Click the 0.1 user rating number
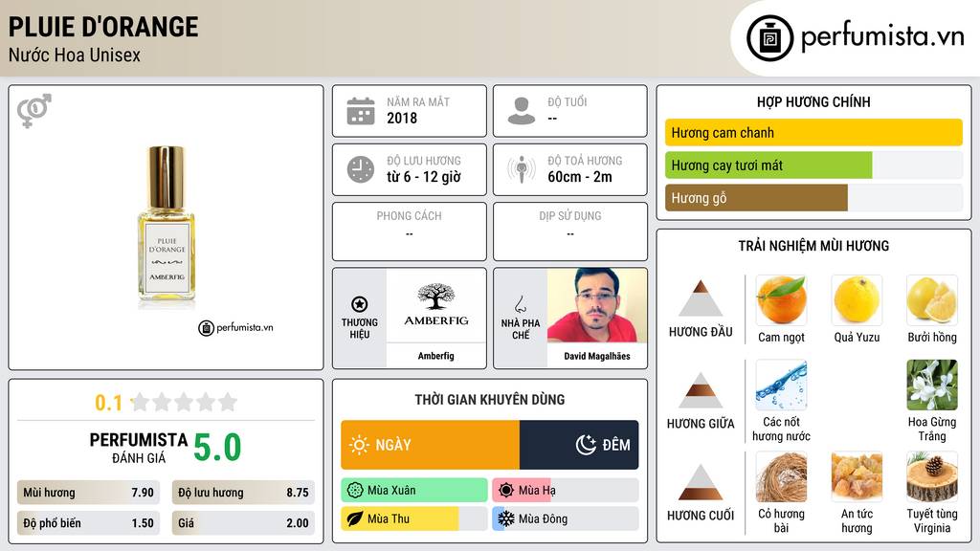This screenshot has width=980, height=551. coord(109,403)
